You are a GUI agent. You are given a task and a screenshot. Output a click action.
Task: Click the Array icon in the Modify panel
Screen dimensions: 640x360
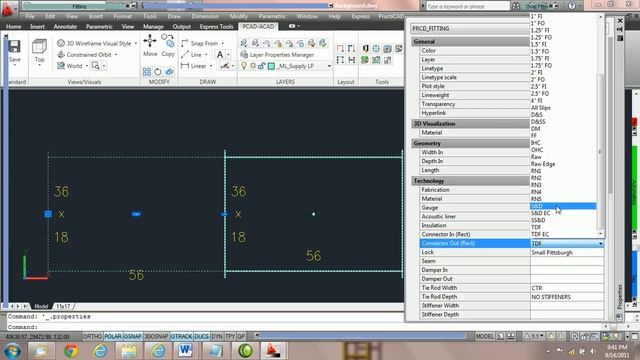pyautogui.click(x=147, y=72)
